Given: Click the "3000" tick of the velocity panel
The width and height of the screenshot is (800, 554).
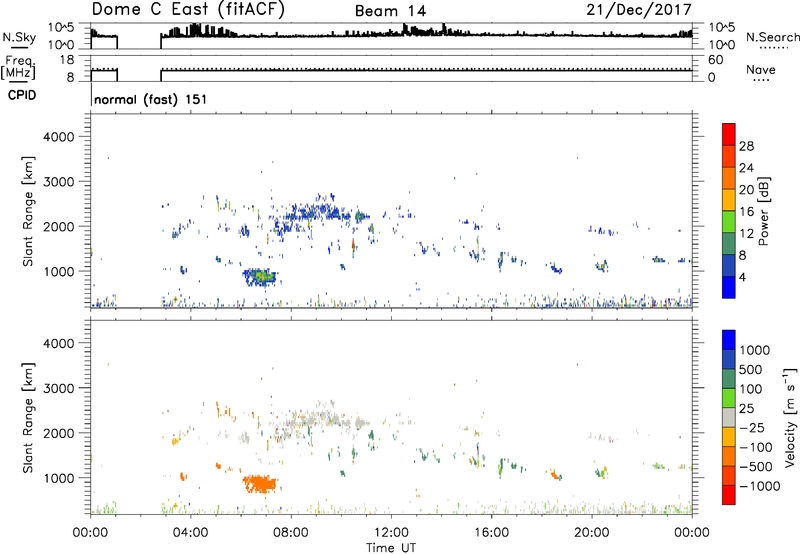Looking at the screenshot, I should point(59,388).
